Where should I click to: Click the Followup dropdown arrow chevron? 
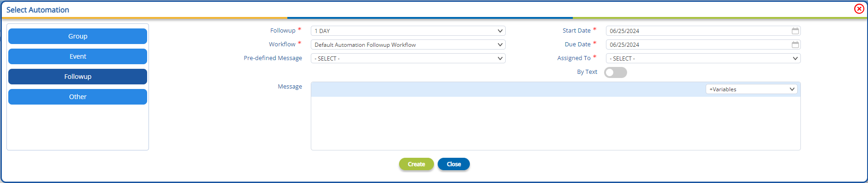500,31
